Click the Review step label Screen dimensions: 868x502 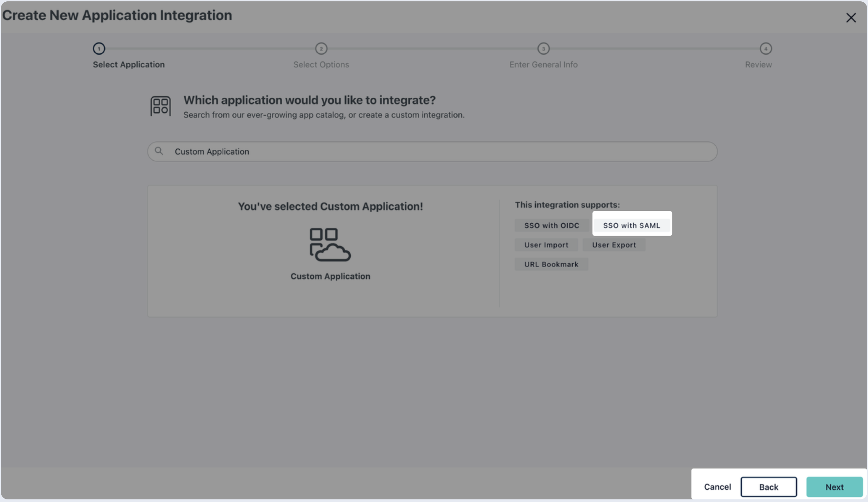(758, 64)
